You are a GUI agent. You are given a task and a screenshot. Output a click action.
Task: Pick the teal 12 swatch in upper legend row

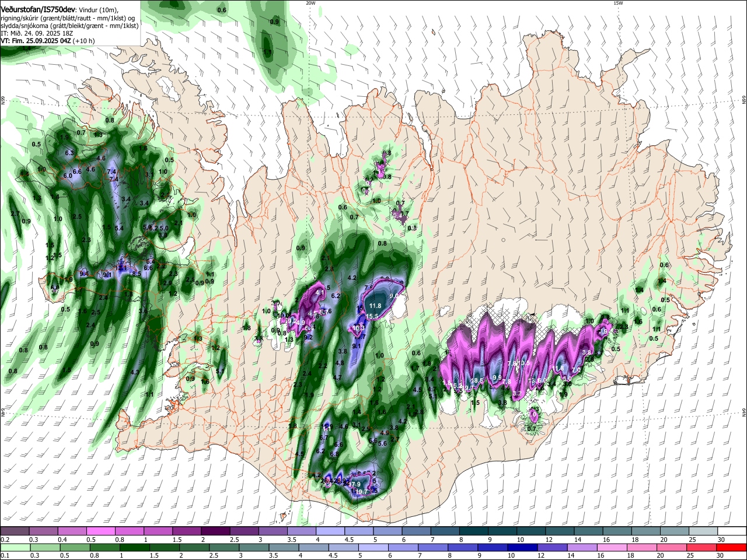pos(560,531)
